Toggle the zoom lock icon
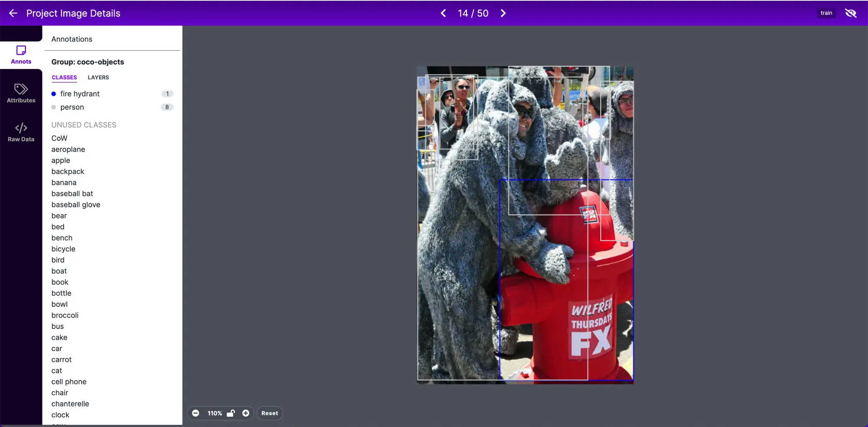The image size is (868, 427). (231, 413)
